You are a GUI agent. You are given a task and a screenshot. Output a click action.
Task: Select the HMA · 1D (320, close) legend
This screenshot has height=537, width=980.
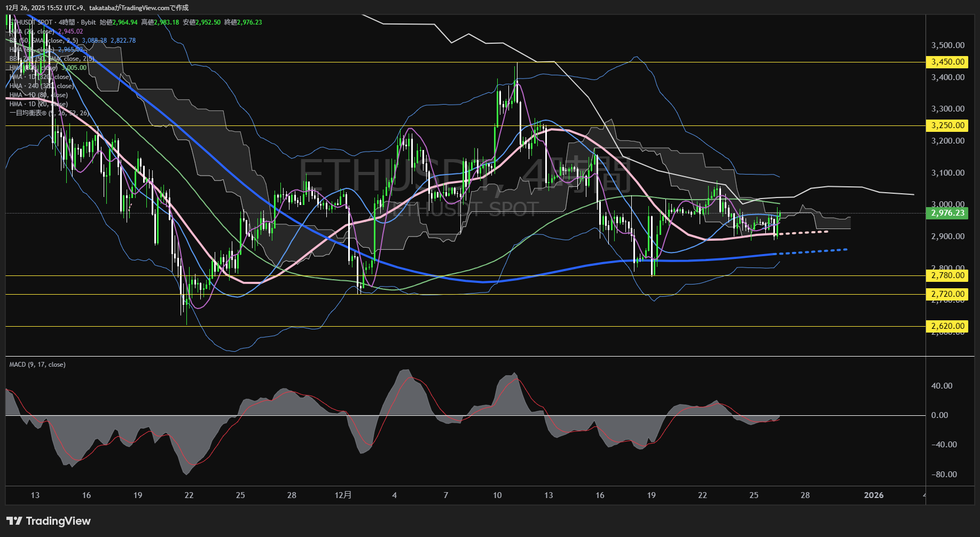tap(40, 77)
